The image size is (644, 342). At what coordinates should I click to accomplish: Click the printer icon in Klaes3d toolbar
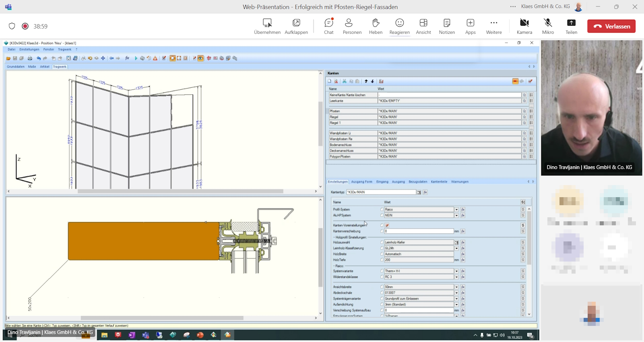[30, 58]
